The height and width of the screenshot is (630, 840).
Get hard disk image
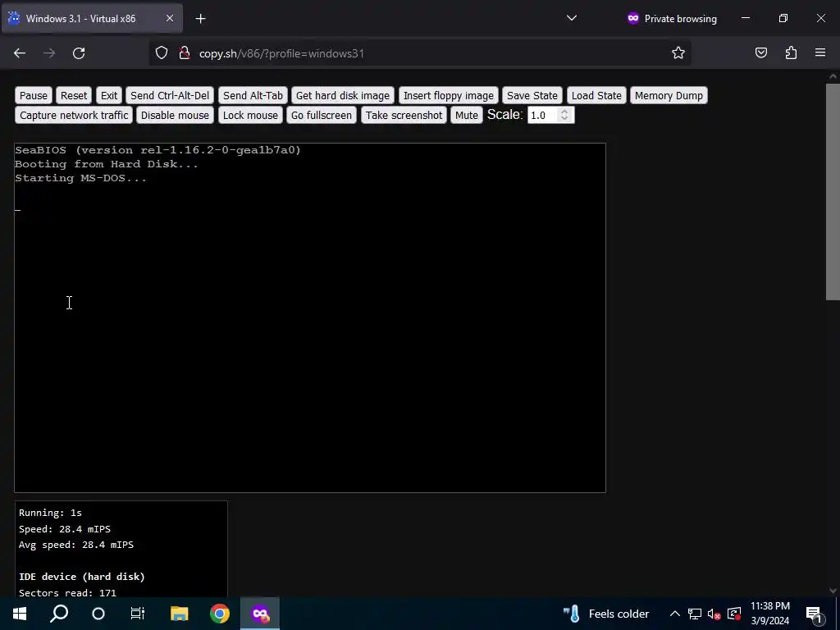[343, 95]
